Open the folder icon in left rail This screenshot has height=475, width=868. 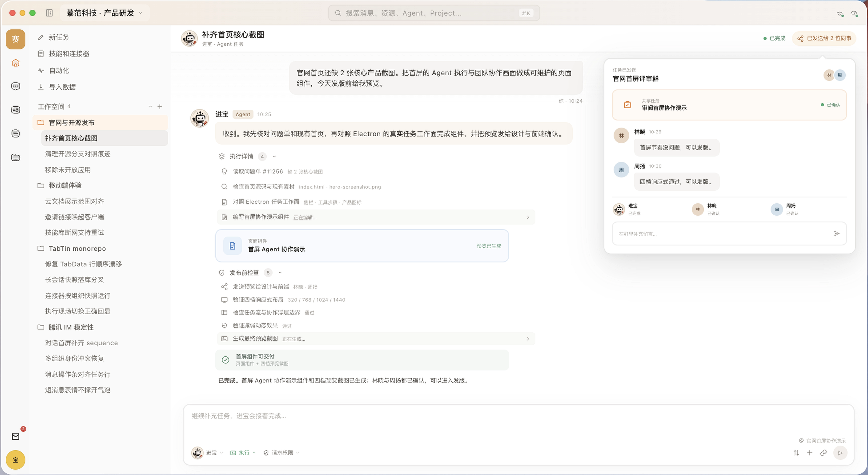tap(16, 157)
